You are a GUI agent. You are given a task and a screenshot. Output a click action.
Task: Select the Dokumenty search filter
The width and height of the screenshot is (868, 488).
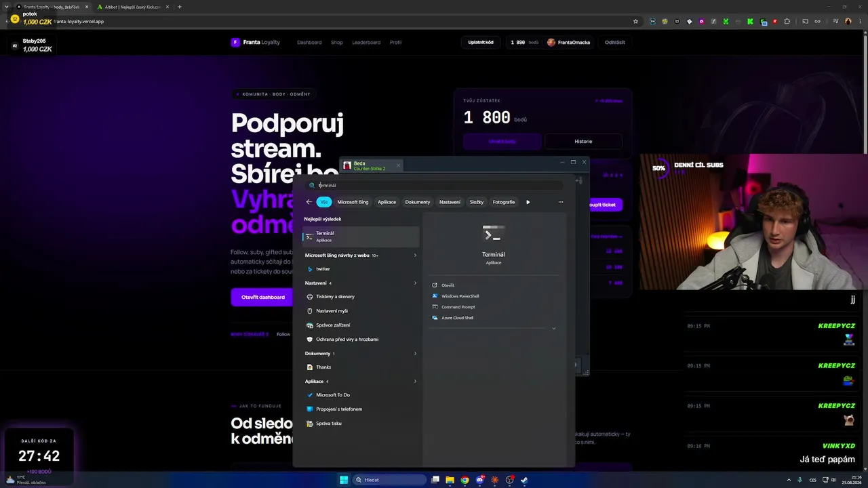tap(418, 202)
